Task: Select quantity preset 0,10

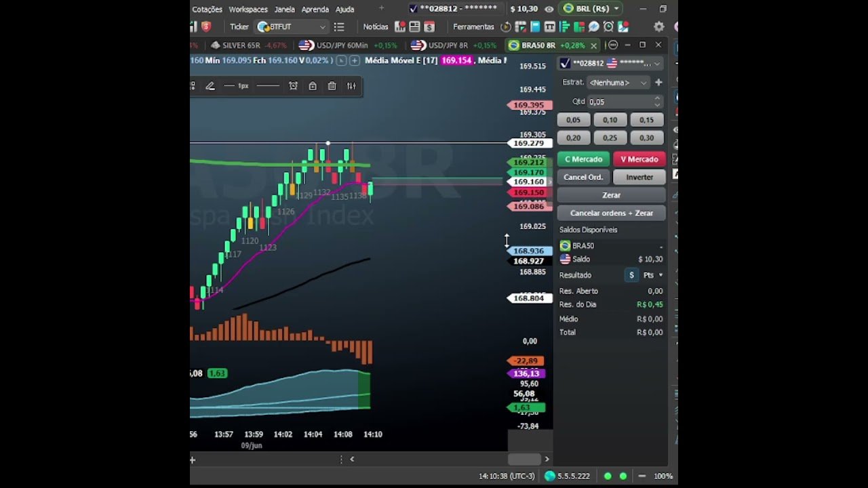Action: [610, 120]
